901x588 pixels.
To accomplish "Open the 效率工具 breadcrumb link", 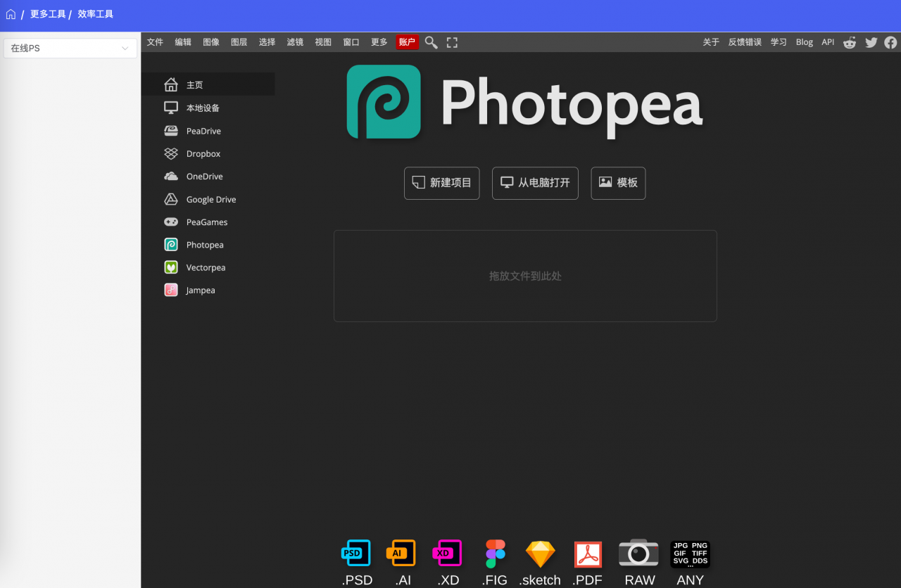I will 96,14.
